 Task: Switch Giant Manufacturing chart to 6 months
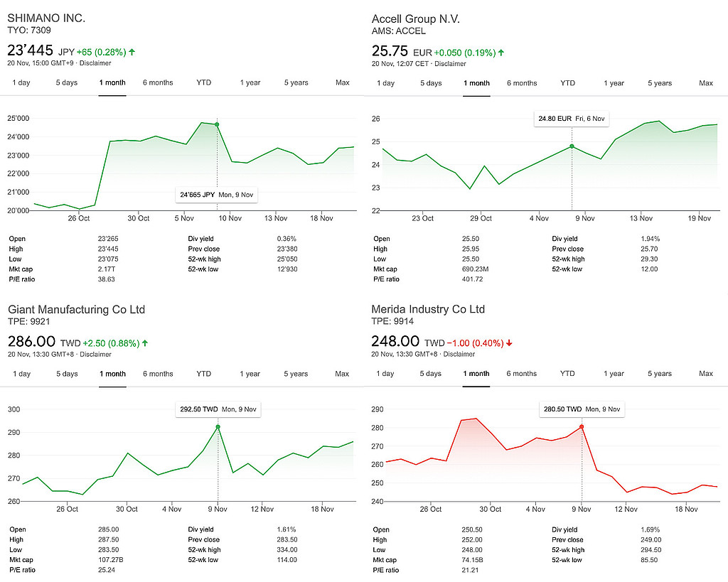[158, 374]
